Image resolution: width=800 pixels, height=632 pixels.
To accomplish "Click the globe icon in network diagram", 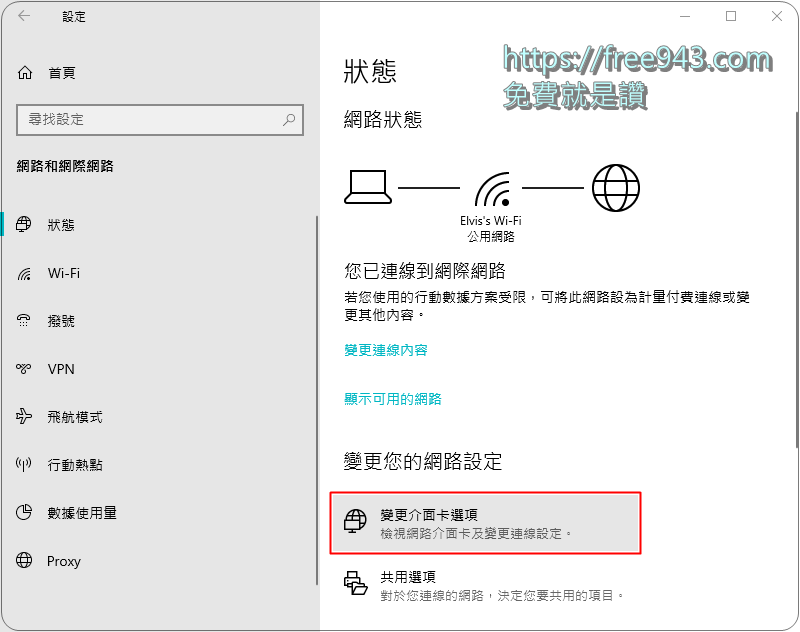I will [617, 187].
